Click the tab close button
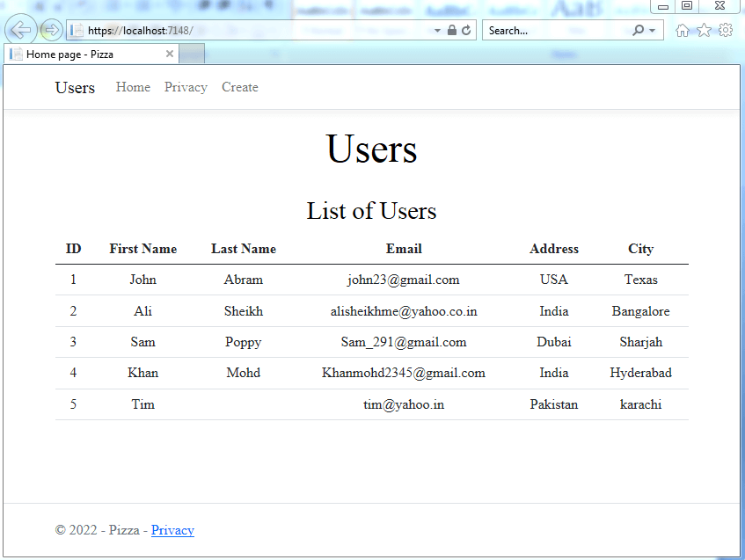The image size is (745, 560). [x=169, y=53]
